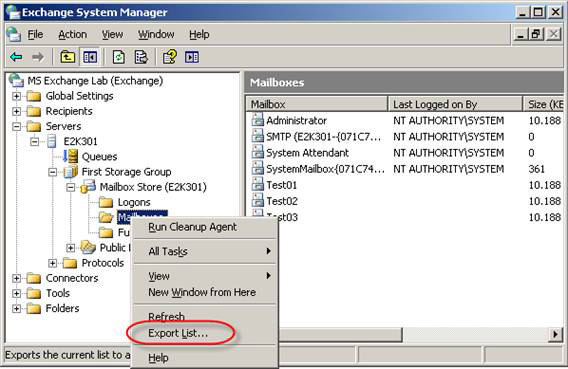
Task: Click Refresh in context menu
Action: pyautogui.click(x=205, y=316)
